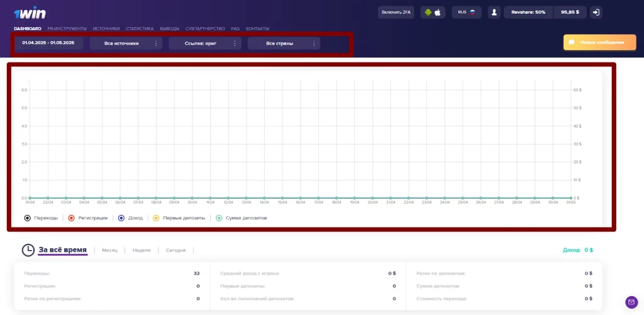Screen dimensions: 644x315
Task: Click the 95,85 $ balance button
Action: 570,13
